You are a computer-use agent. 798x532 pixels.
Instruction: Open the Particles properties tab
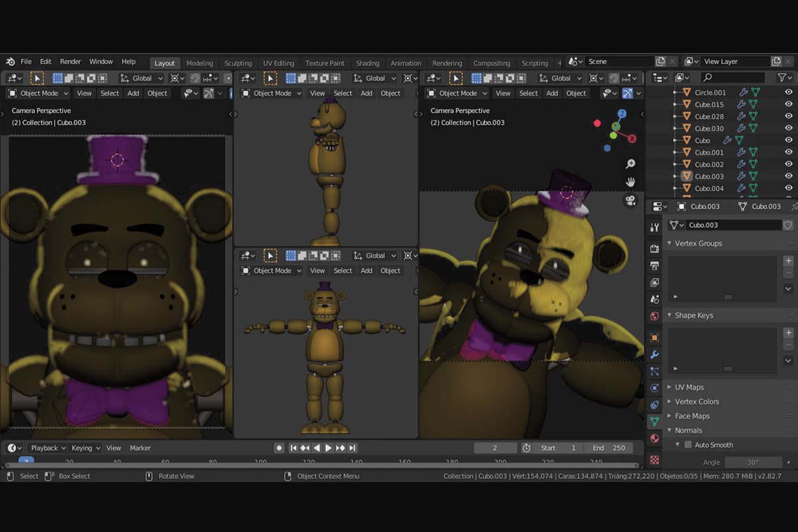[655, 372]
